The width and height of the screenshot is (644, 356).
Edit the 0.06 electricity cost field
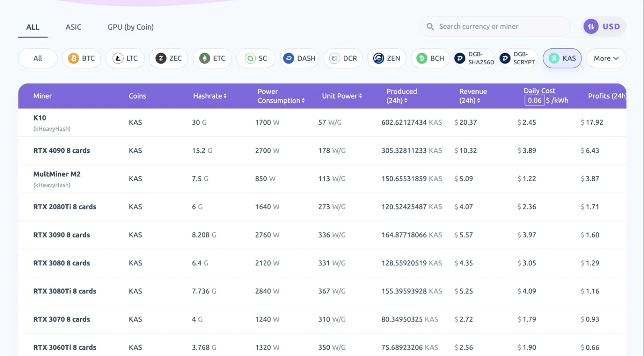click(535, 100)
